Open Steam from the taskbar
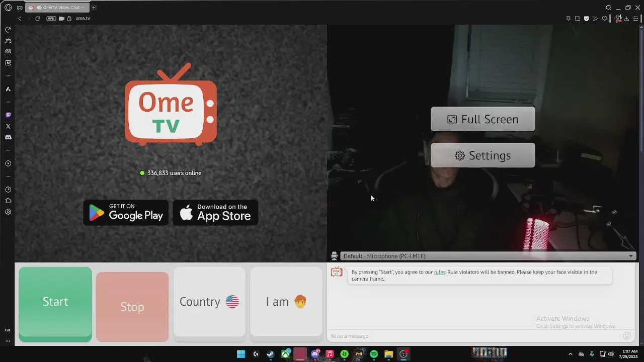 click(271, 354)
